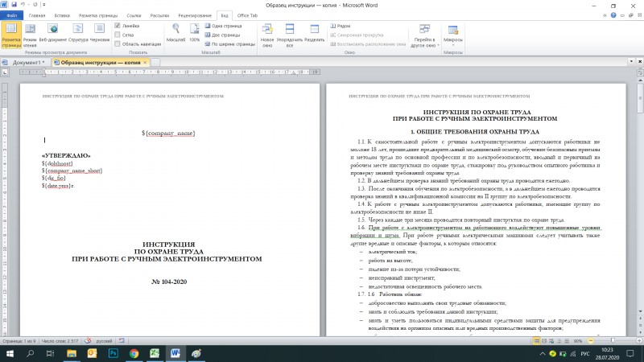Click the tab bar close button
The width and height of the screenshot is (644, 362).
click(640, 62)
